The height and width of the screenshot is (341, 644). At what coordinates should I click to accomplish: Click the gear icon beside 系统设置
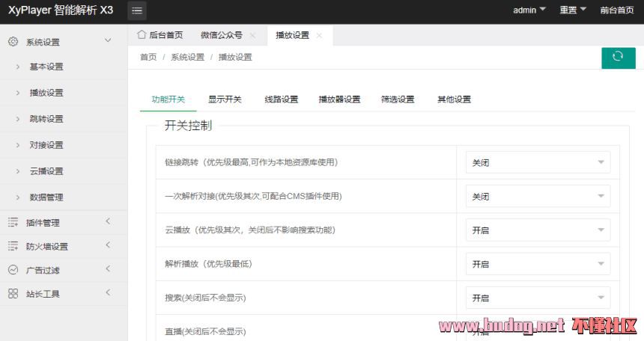pyautogui.click(x=13, y=42)
